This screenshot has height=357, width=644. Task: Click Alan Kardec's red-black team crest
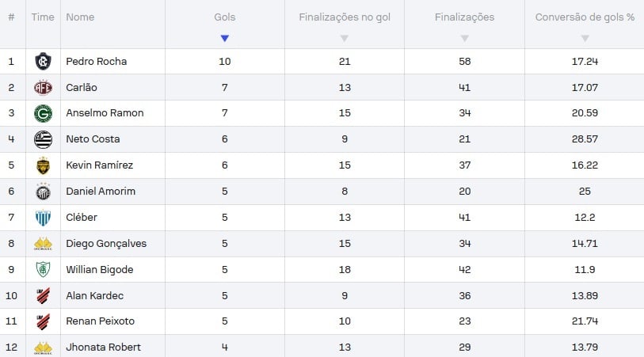pos(43,295)
